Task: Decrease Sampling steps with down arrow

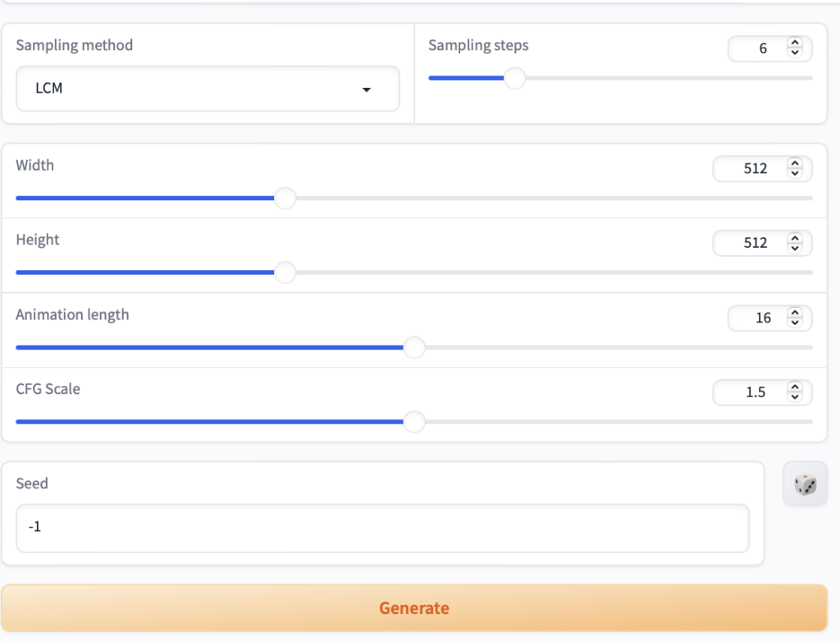Action: [794, 53]
